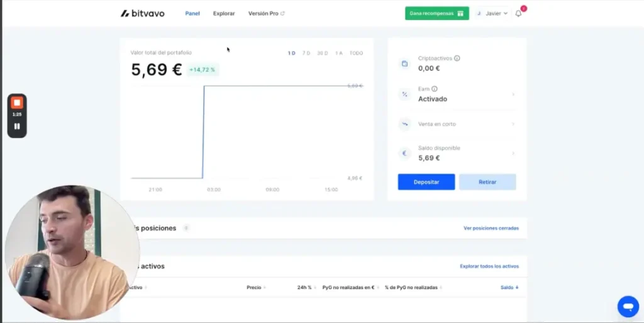This screenshot has height=323, width=644.
Task: Stop the screen recording
Action: [x=17, y=103]
